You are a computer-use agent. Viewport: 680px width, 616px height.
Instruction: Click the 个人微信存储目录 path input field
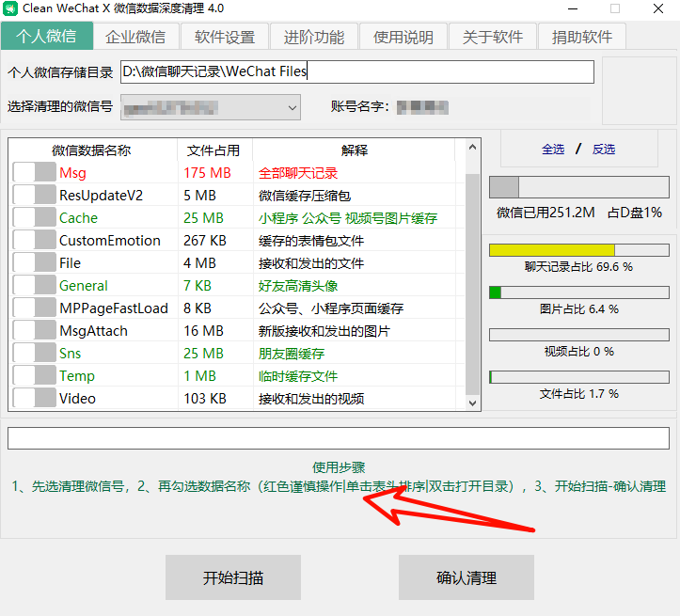click(x=356, y=71)
